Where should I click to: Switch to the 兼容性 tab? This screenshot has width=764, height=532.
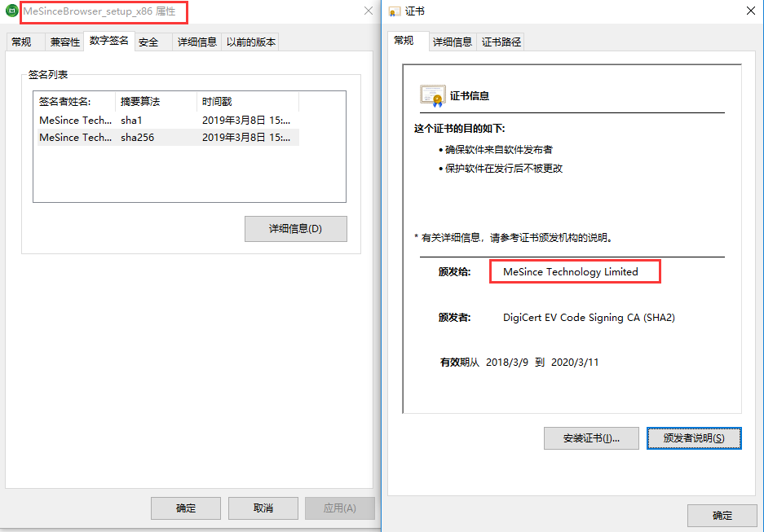(x=64, y=41)
